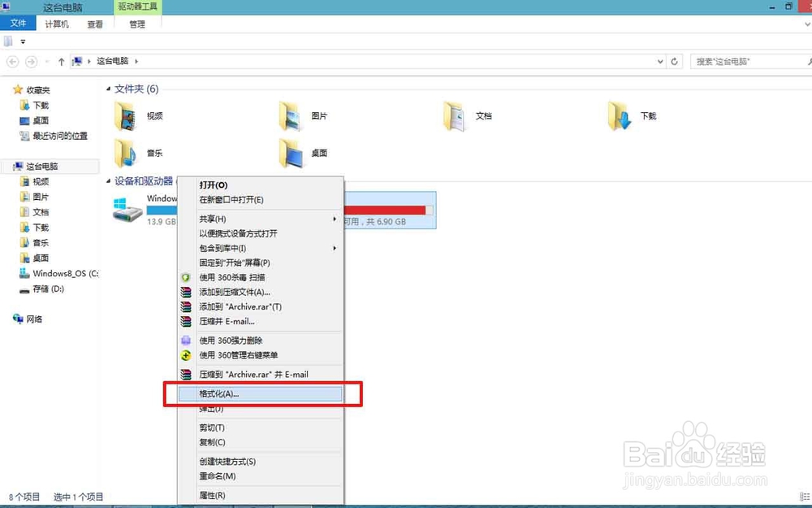Expand the 包含到库中(I) submenu

[x=335, y=248]
